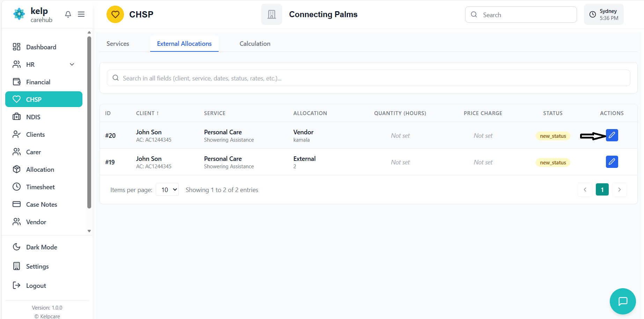This screenshot has width=644, height=319.
Task: Edit allocation #19 with pencil icon
Action: 612,162
